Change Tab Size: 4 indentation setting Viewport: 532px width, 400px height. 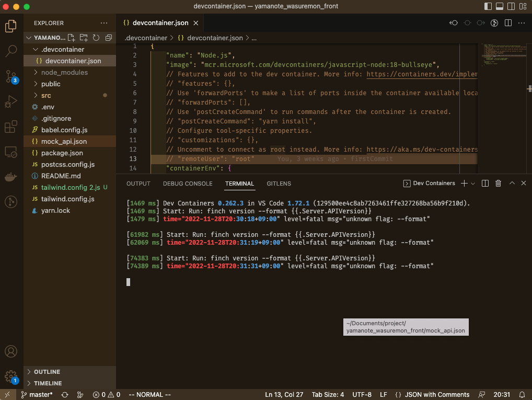click(328, 395)
